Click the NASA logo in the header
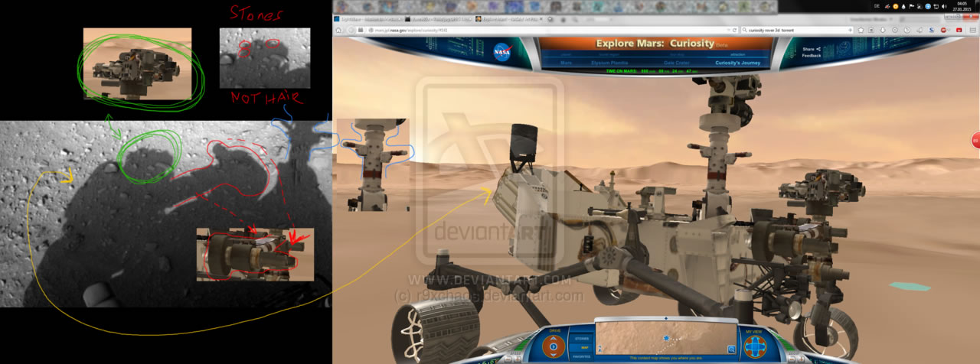980x364 pixels. pos(502,52)
